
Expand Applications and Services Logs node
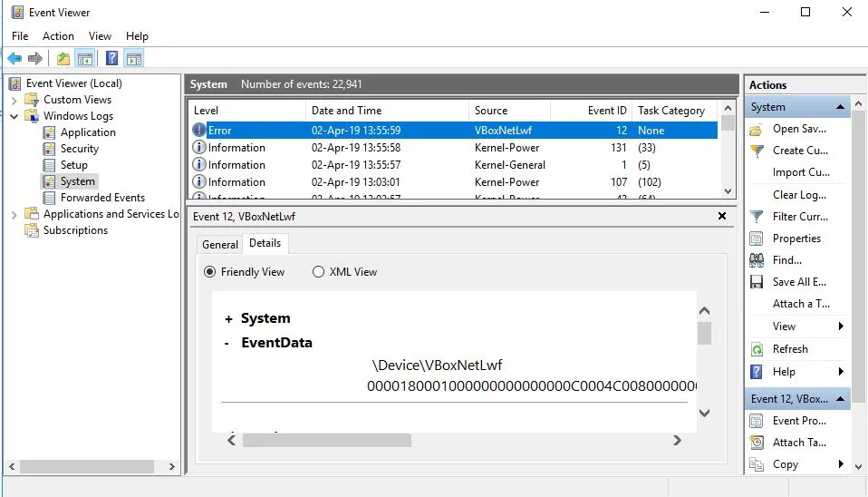(x=14, y=214)
